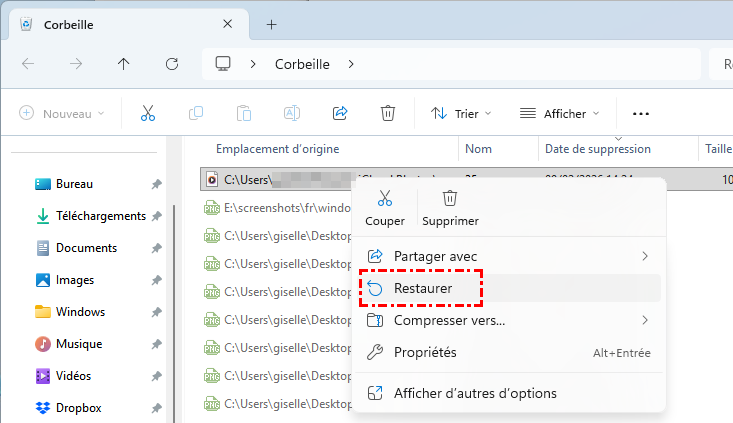Choose Propriétés in the context menu
The image size is (733, 423).
pos(425,352)
